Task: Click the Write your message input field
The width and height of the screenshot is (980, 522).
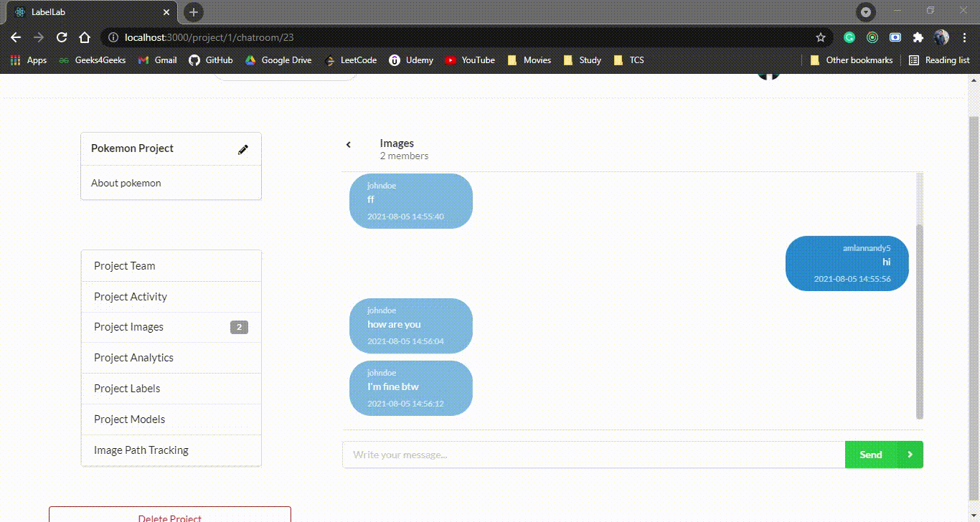Action: (x=574, y=454)
